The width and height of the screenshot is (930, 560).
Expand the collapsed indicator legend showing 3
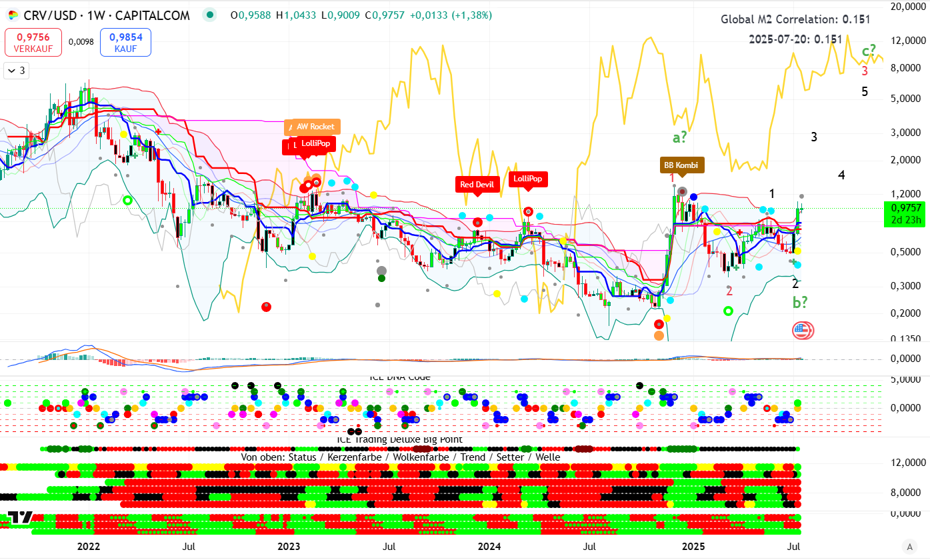pyautogui.click(x=15, y=71)
